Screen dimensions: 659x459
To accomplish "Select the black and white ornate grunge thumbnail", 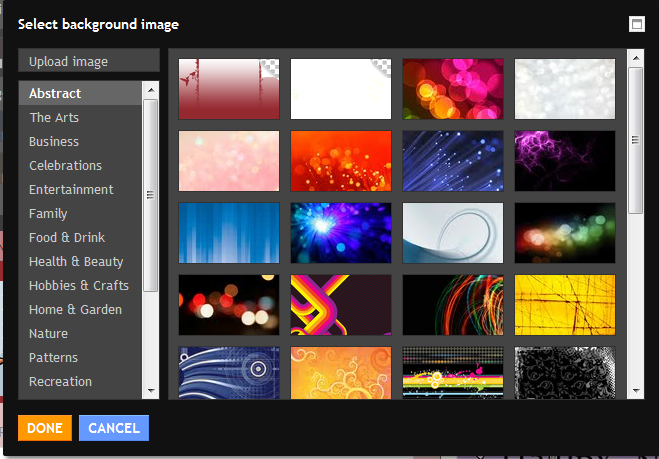I will pos(565,373).
